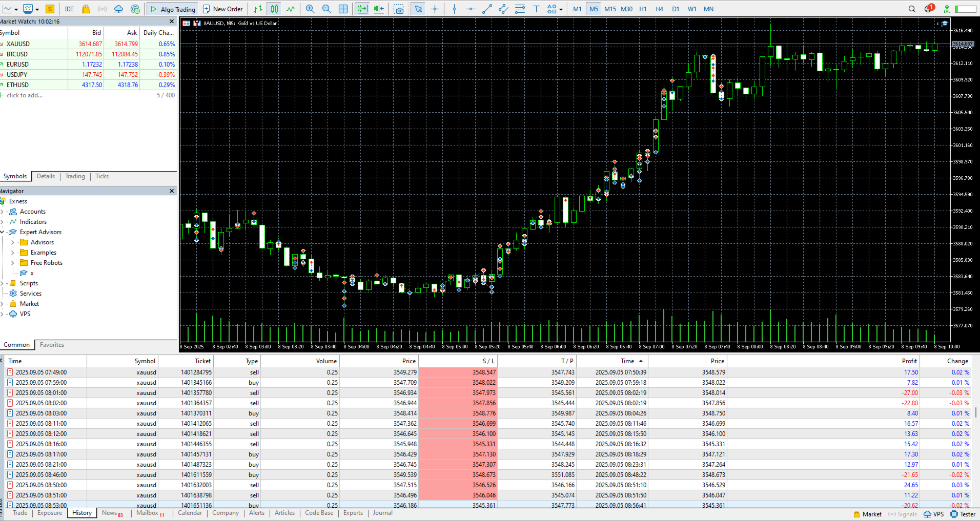Open the Favorites tab in Navigator
The height and width of the screenshot is (521, 980).
pyautogui.click(x=52, y=345)
